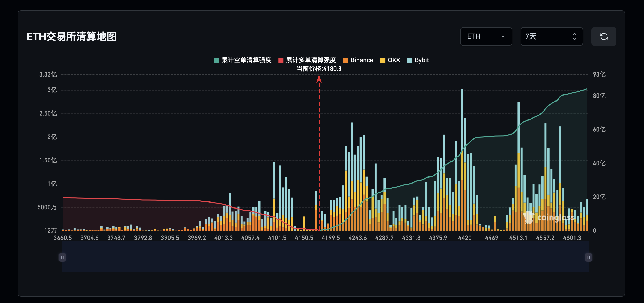Click the 20亿 right axis label
The image size is (644, 303).
tap(599, 197)
